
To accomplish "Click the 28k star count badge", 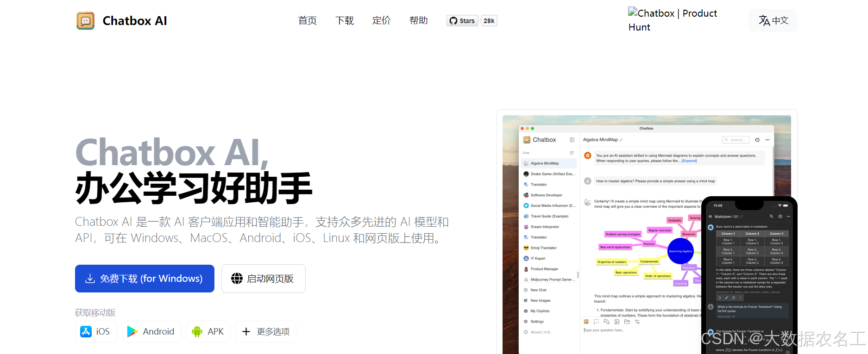I will point(489,21).
